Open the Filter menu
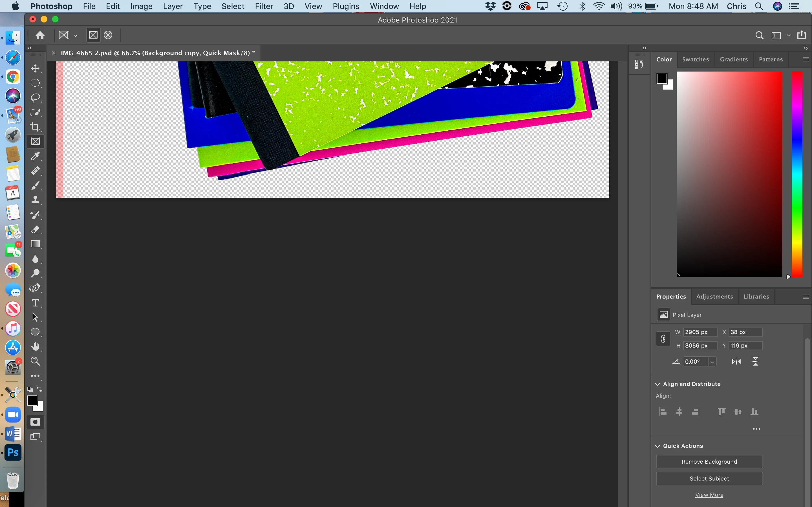 tap(264, 6)
